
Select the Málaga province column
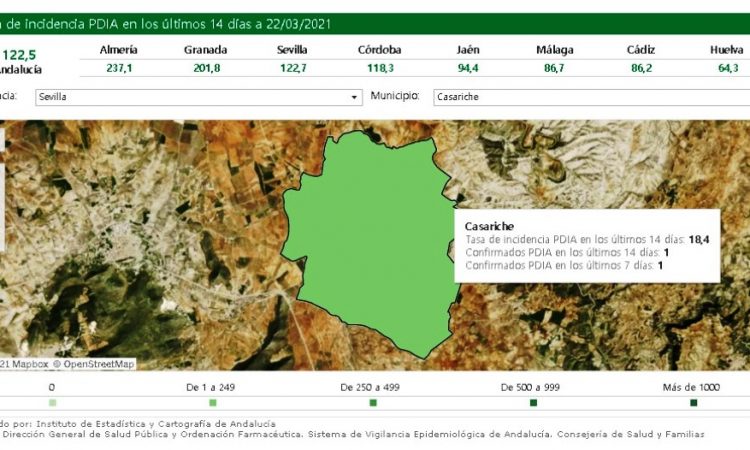(554, 59)
